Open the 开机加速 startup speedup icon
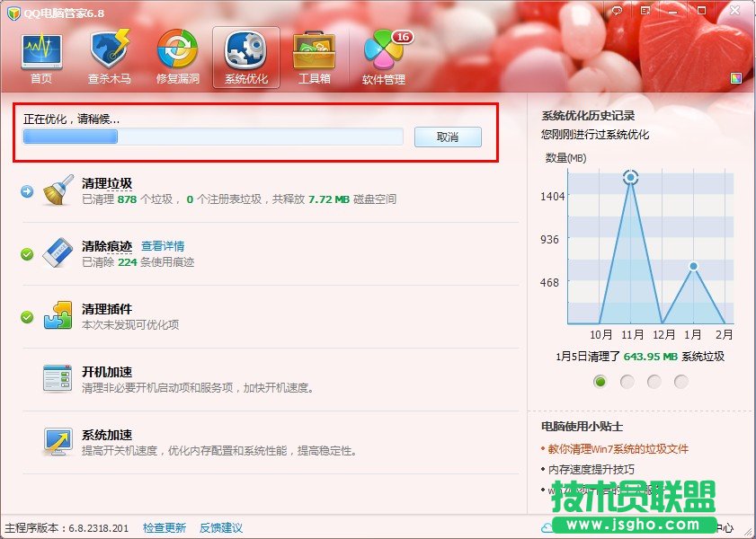 (x=57, y=380)
